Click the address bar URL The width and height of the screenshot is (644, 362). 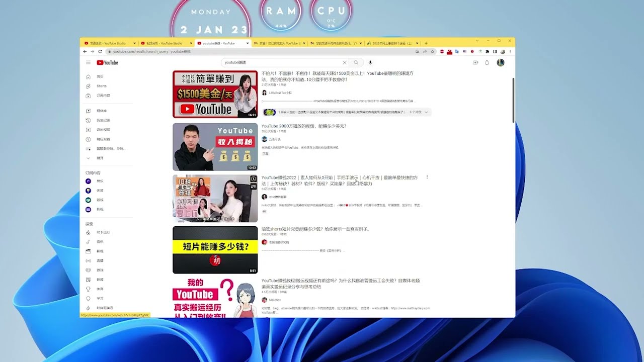151,51
